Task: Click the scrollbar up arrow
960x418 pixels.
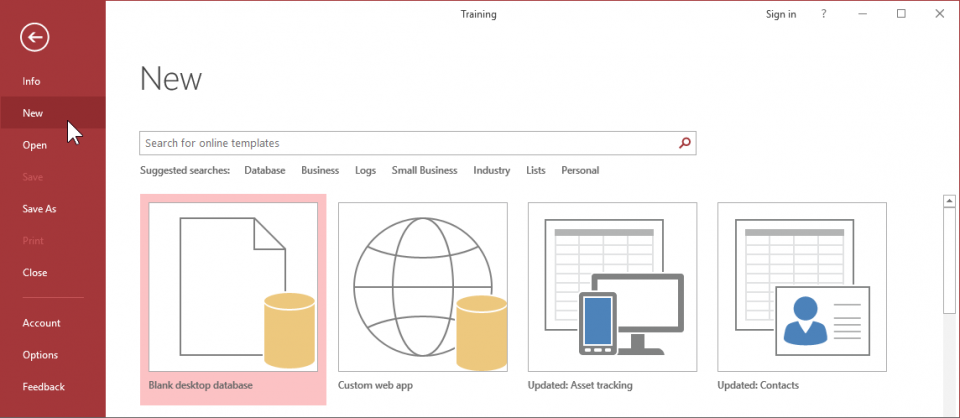Action: (949, 202)
